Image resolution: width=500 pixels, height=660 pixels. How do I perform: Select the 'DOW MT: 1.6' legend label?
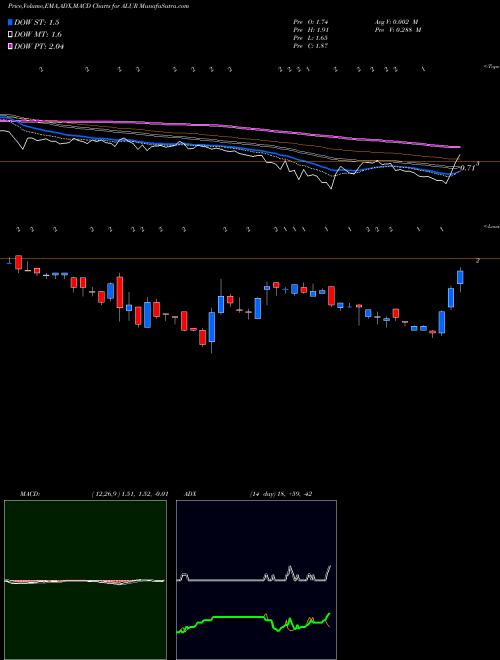coord(39,34)
